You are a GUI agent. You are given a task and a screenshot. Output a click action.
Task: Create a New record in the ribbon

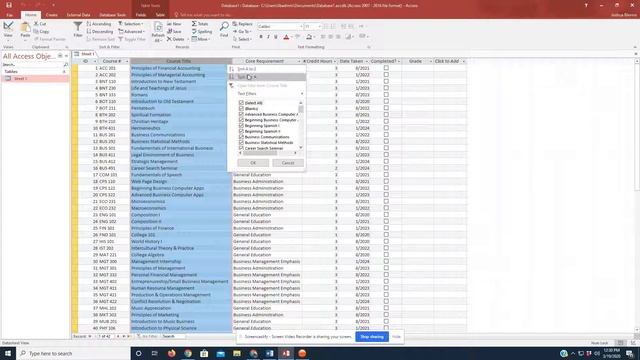coord(174,24)
